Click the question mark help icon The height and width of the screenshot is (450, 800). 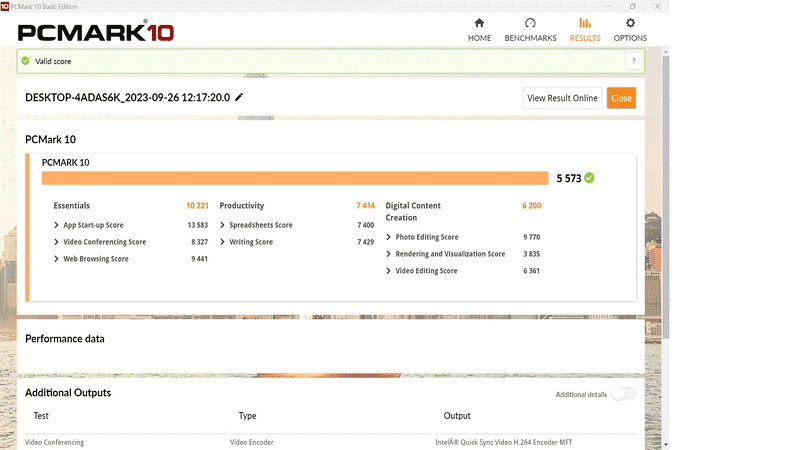click(632, 61)
